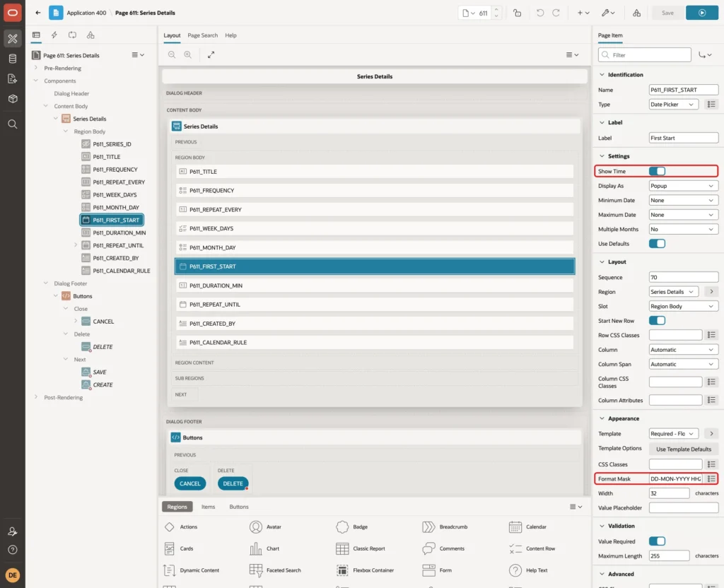
Task: Open the Multiple Months dropdown
Action: click(x=684, y=229)
